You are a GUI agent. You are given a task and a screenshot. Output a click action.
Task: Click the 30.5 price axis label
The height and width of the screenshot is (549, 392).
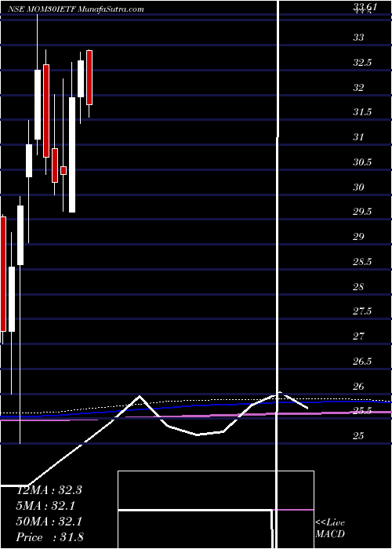tap(362, 162)
